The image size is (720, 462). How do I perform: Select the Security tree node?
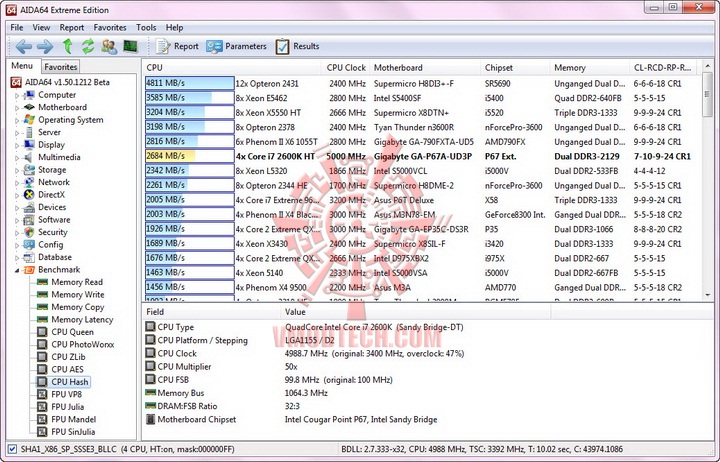pos(53,232)
